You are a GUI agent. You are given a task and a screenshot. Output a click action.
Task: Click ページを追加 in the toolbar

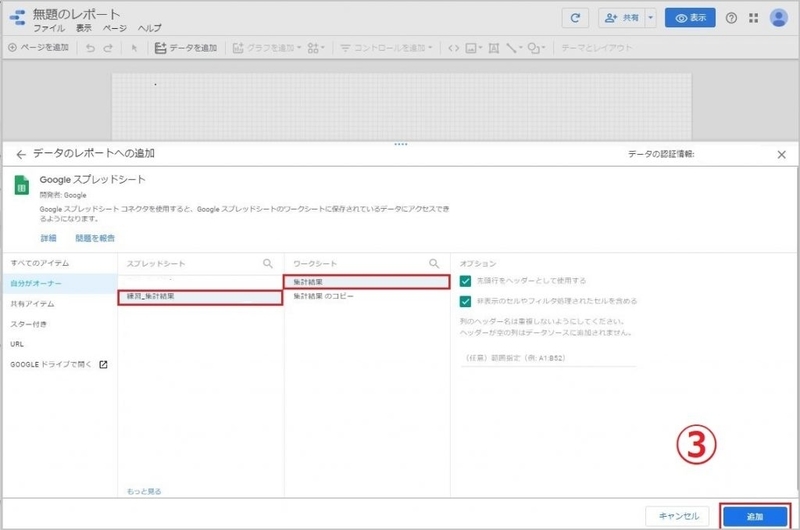coord(38,47)
